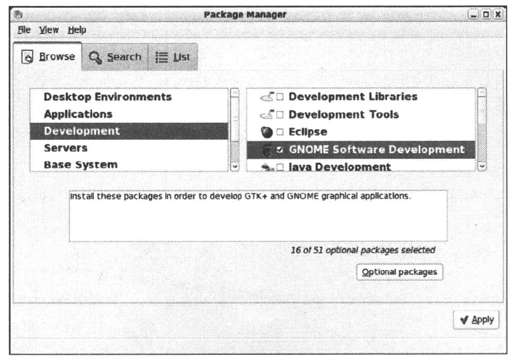Close the Package Manager window
515x360 pixels.
(498, 15)
